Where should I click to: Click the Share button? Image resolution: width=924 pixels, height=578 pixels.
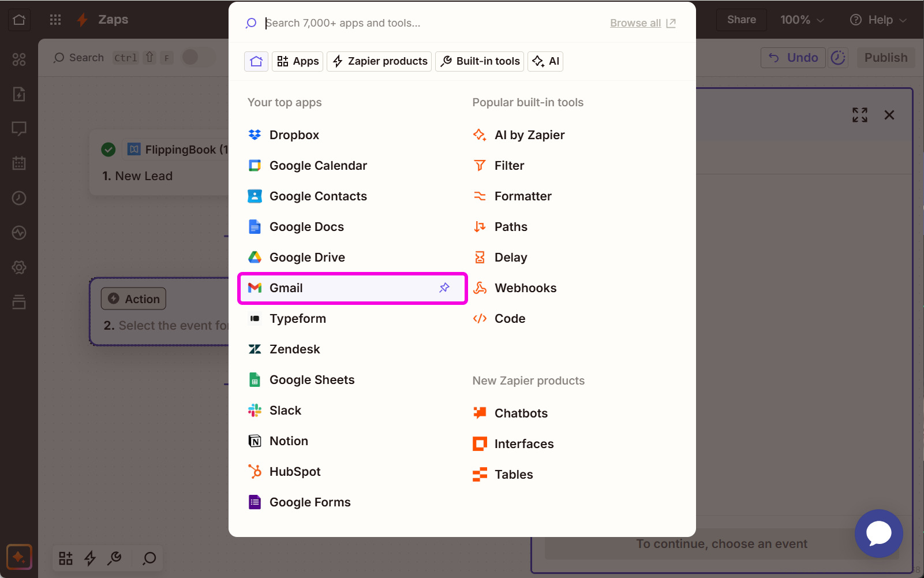(742, 20)
